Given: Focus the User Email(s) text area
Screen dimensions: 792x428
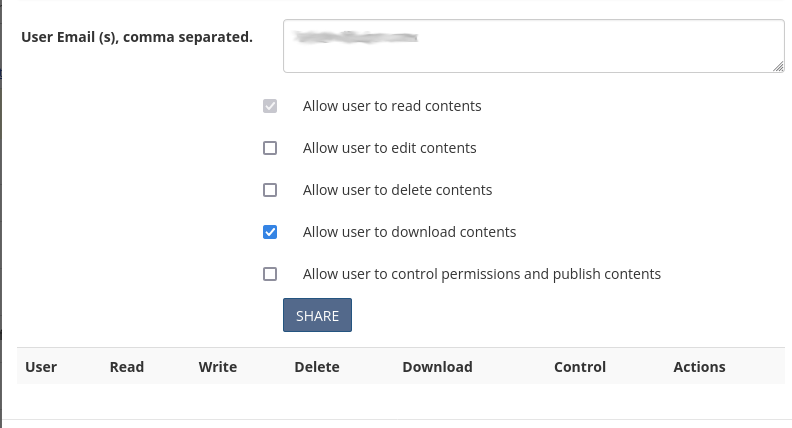Looking at the screenshot, I should coord(533,47).
